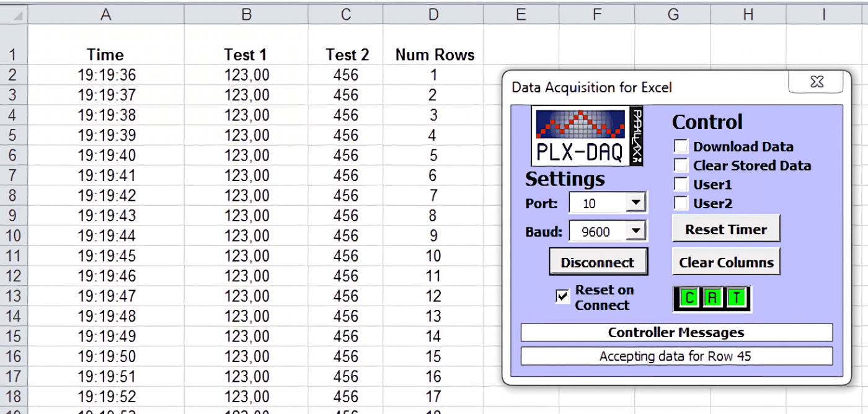The height and width of the screenshot is (414, 868).
Task: Click the green R receive status indicator
Action: tap(712, 298)
